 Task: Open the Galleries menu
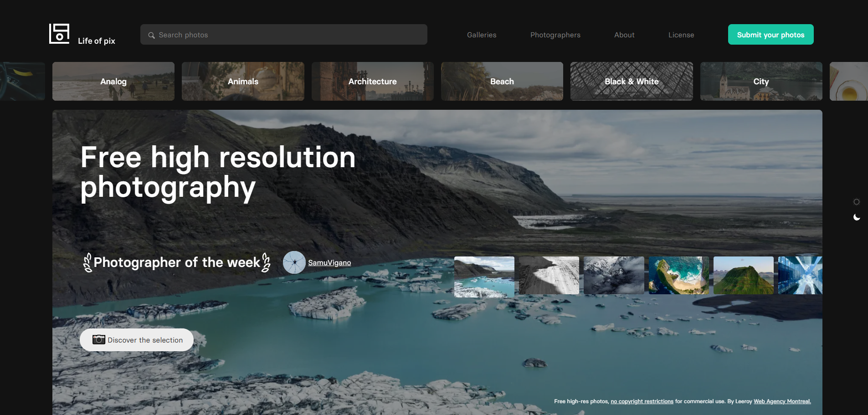[482, 35]
